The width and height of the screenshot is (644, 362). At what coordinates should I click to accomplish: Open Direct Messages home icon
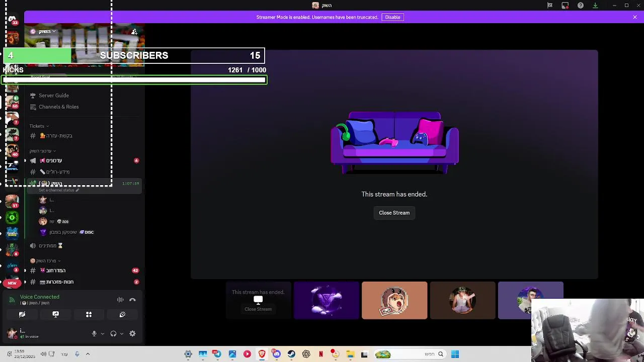click(x=12, y=20)
